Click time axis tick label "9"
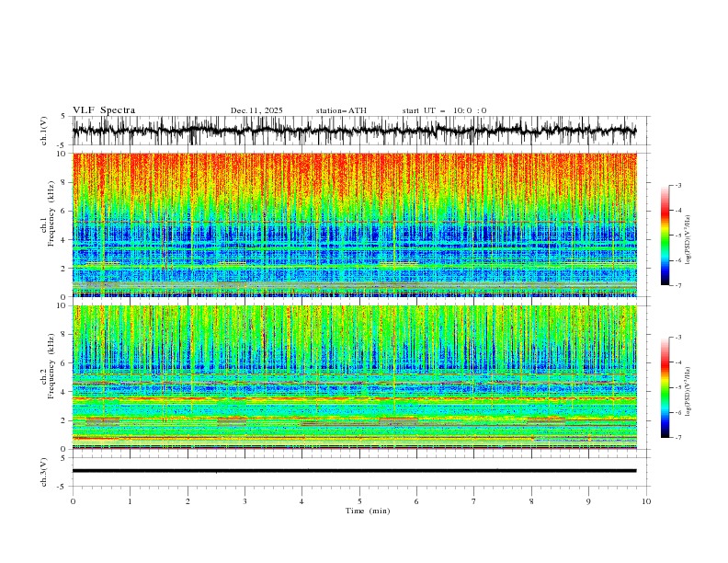Screen dimensions: 728x563 (x=588, y=501)
